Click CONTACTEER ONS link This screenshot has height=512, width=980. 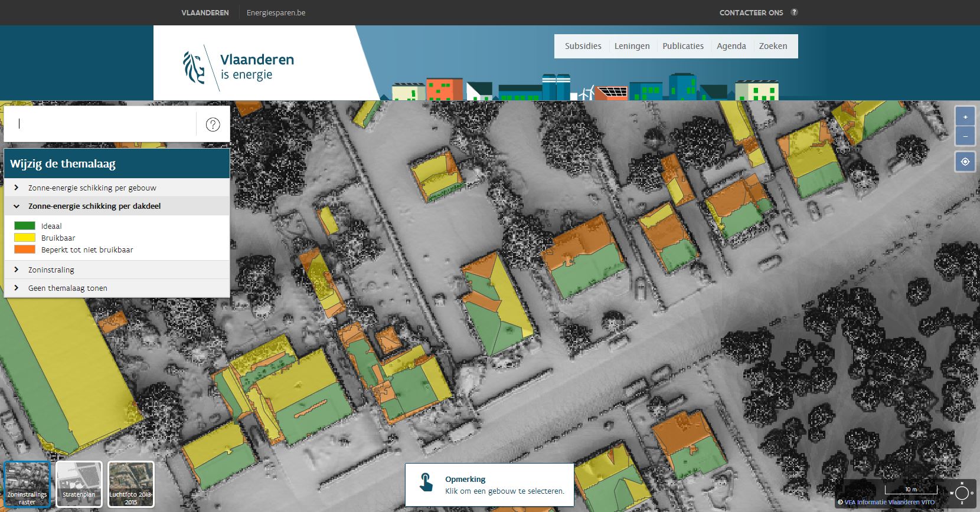pyautogui.click(x=751, y=12)
